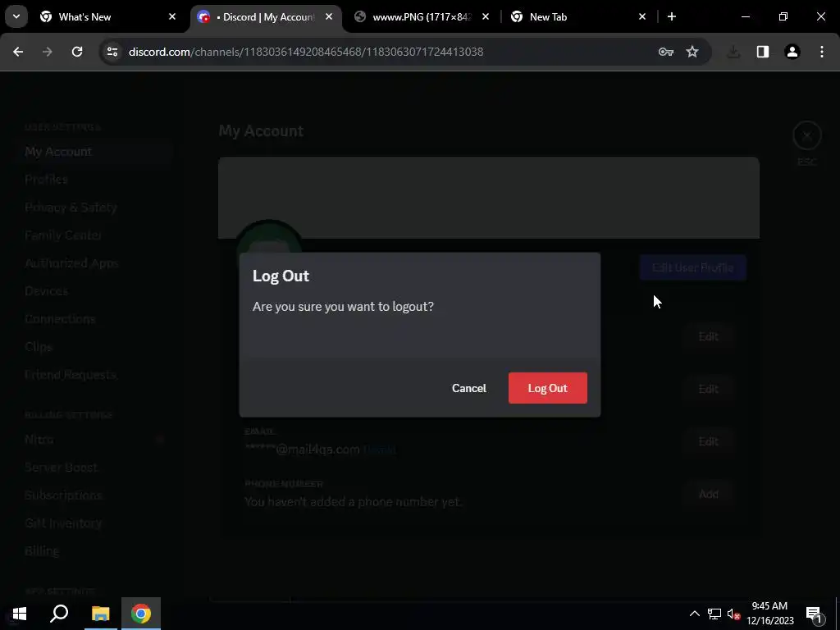
Task: Show hidden system tray icons
Action: (694, 614)
